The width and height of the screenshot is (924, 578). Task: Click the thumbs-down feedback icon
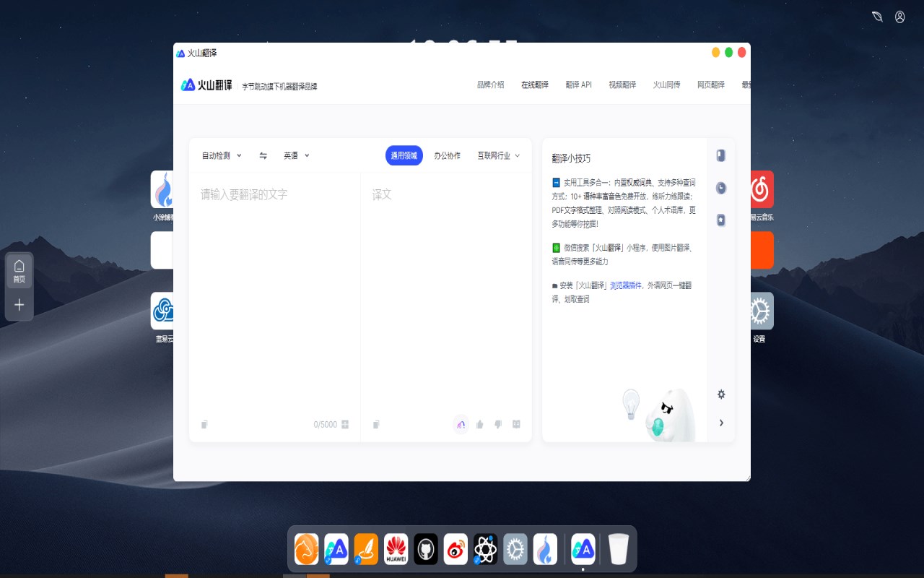click(x=498, y=424)
